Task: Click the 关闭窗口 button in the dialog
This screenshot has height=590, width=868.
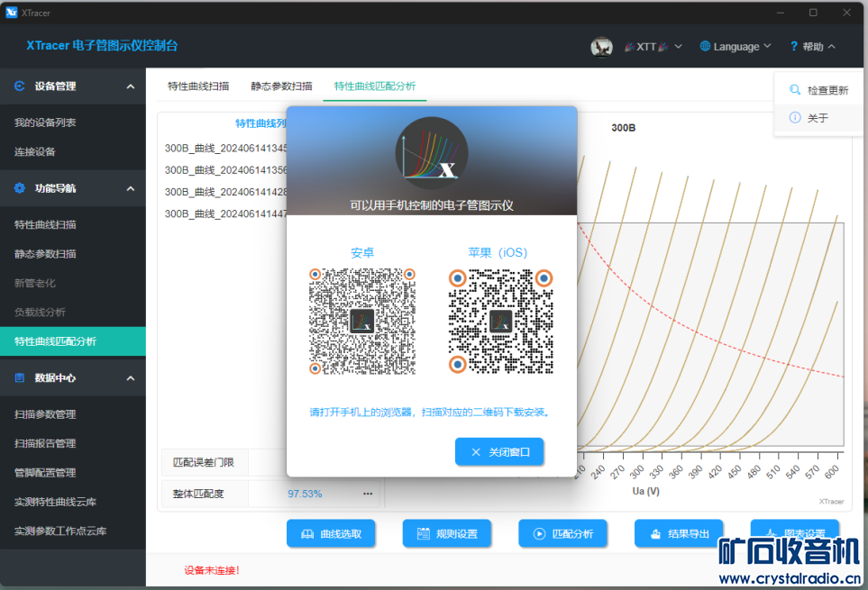Action: tap(499, 452)
